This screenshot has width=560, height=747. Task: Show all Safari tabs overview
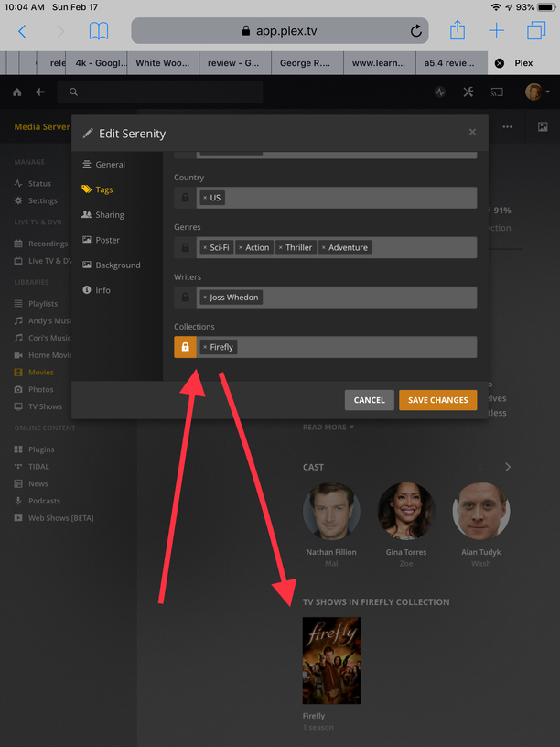(x=536, y=30)
